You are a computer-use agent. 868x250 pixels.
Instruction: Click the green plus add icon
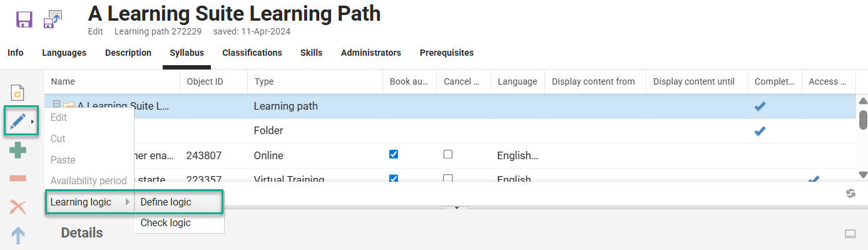pos(18,150)
